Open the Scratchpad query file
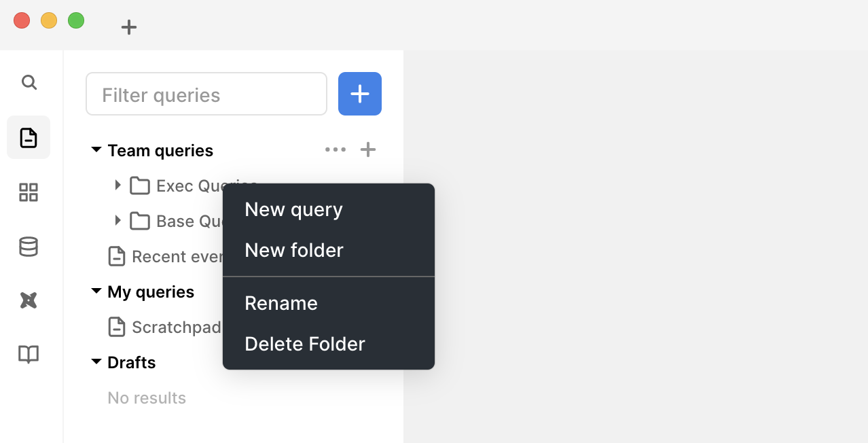This screenshot has width=868, height=443. pyautogui.click(x=165, y=327)
